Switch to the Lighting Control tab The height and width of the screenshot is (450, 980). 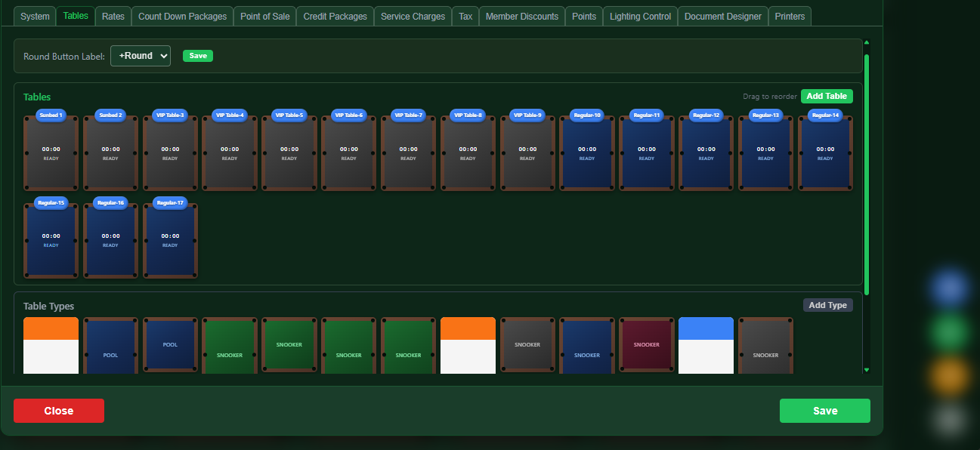coord(639,15)
